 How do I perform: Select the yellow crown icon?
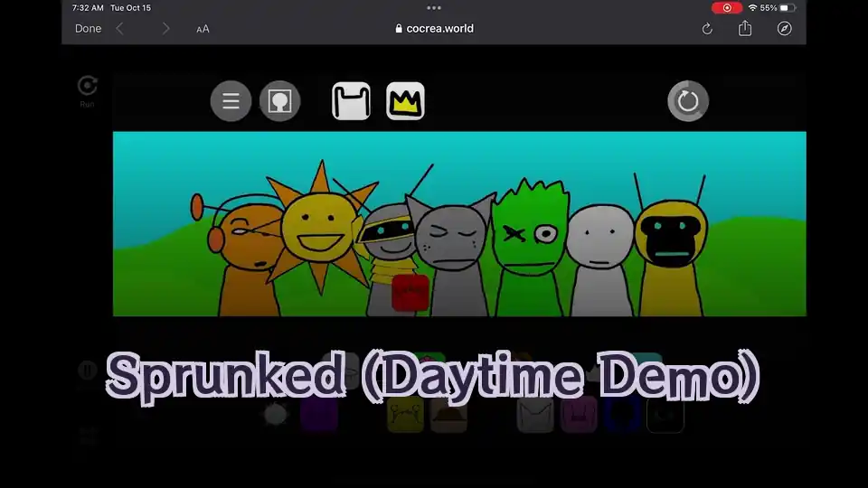click(405, 101)
